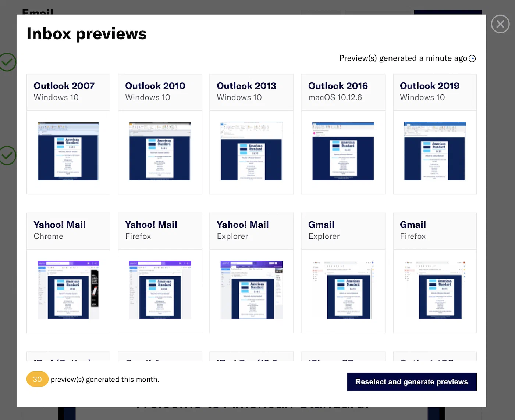Click the Outlook 2019 card heading
The width and height of the screenshot is (515, 420).
click(x=429, y=86)
